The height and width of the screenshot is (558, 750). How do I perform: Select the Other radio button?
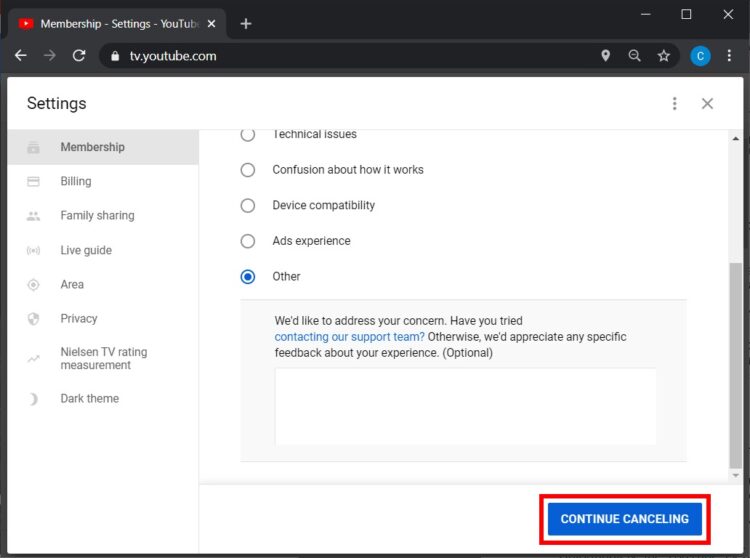click(247, 277)
